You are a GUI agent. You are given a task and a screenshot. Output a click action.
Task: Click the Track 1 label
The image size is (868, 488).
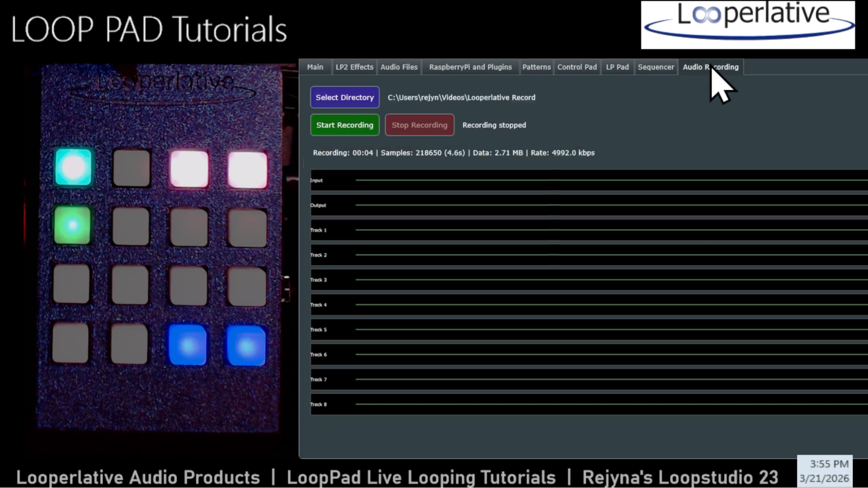click(x=318, y=230)
